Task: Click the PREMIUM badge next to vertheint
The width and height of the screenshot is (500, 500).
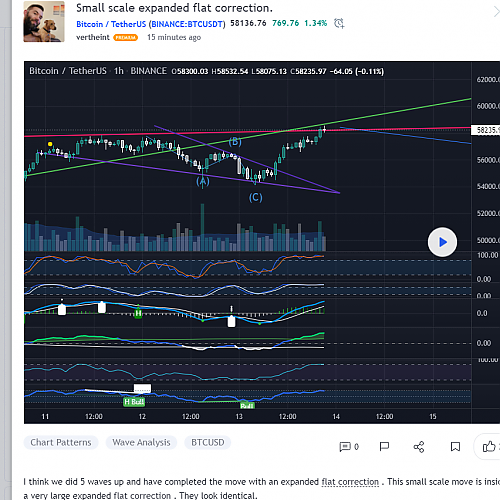Action: 126,38
